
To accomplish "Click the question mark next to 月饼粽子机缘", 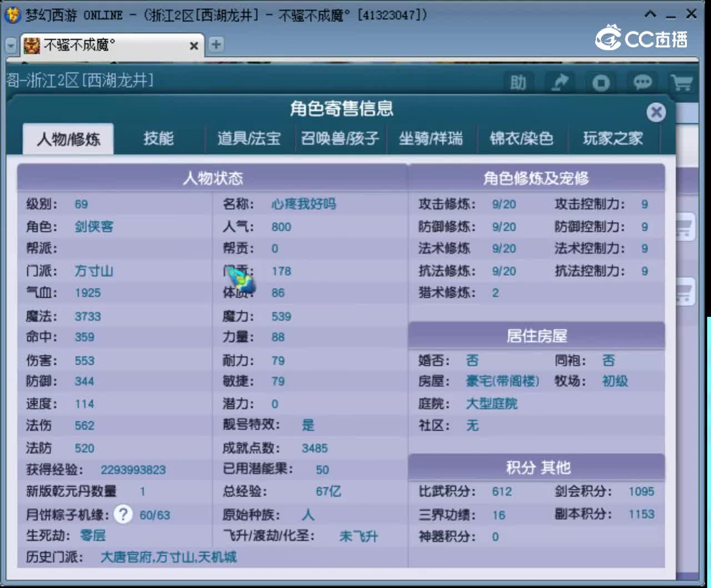I will pyautogui.click(x=123, y=514).
